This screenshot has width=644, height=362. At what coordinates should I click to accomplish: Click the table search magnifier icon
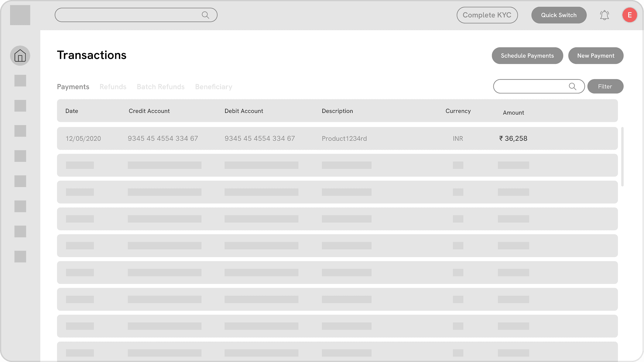click(572, 86)
